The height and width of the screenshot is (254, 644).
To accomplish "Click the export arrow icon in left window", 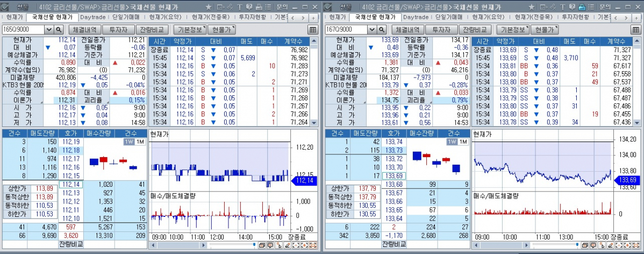I will click(x=220, y=7).
